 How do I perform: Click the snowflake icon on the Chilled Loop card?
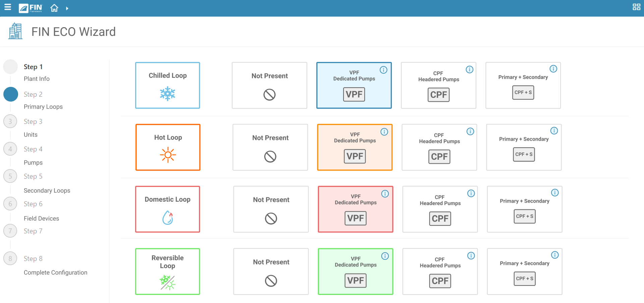click(167, 94)
